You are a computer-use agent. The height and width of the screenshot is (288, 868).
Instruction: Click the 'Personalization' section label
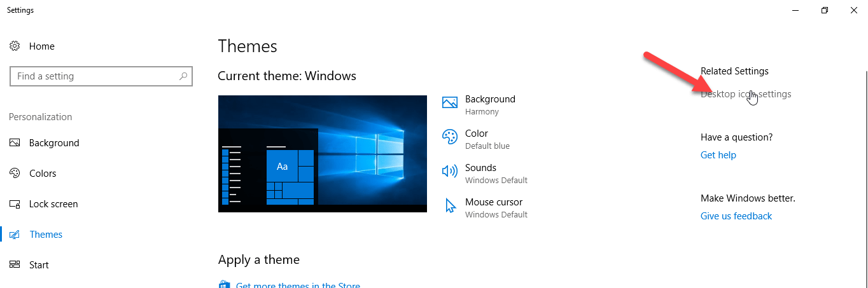[41, 117]
